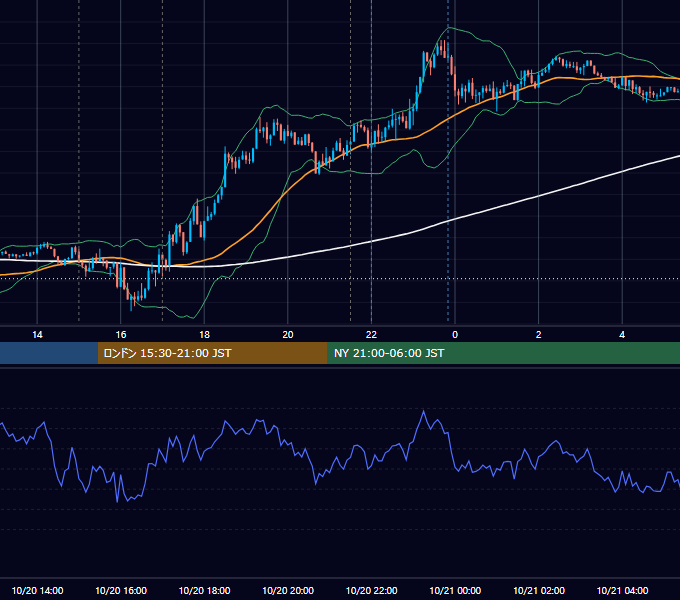The height and width of the screenshot is (600, 680).
Task: Click the 20 hour axis label
Action: (x=288, y=335)
